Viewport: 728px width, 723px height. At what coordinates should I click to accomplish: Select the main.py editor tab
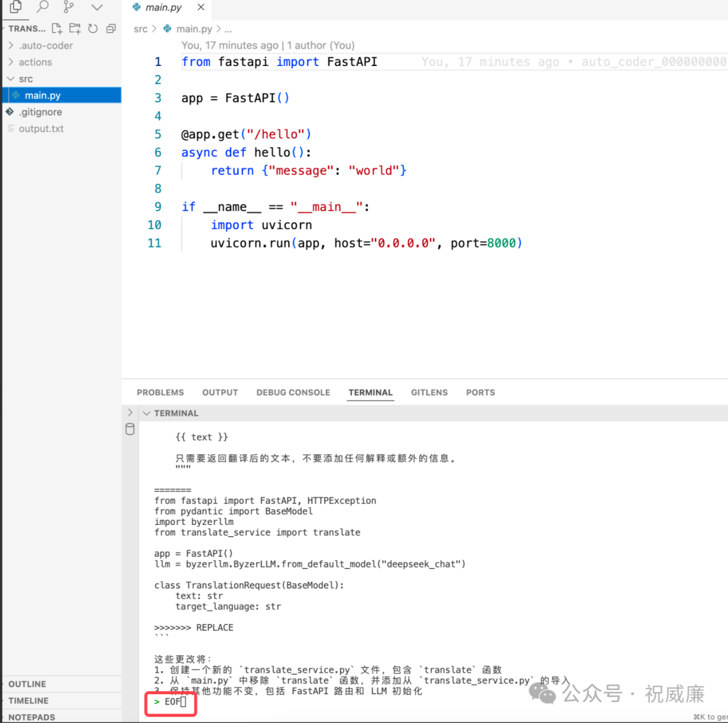[x=163, y=7]
